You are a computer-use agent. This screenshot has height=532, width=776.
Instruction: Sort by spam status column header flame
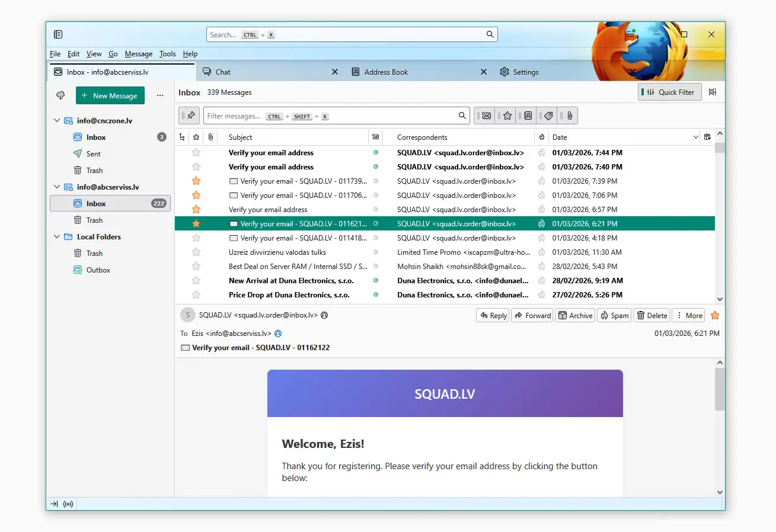coord(541,137)
